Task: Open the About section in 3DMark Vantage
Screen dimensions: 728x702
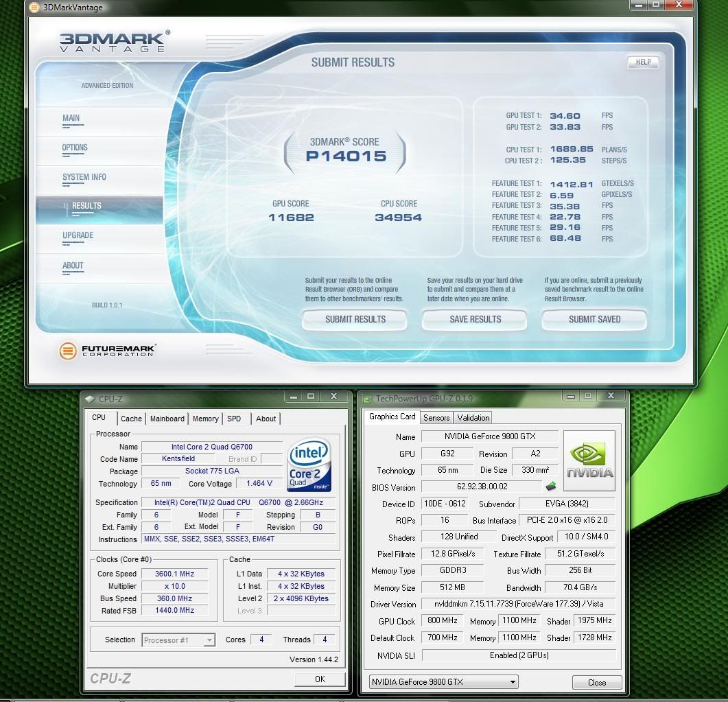Action: point(73,266)
